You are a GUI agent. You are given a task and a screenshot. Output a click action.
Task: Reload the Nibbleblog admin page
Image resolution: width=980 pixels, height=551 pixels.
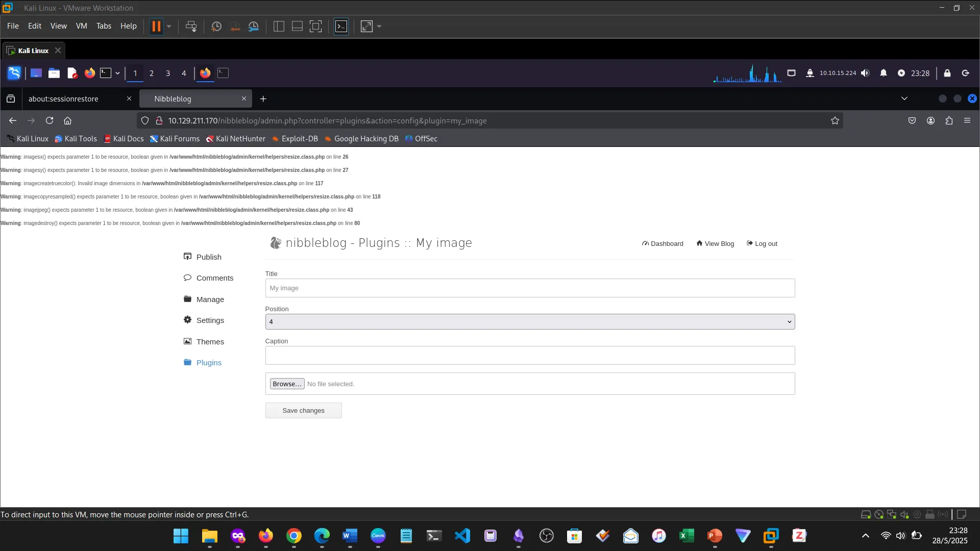click(x=50, y=120)
